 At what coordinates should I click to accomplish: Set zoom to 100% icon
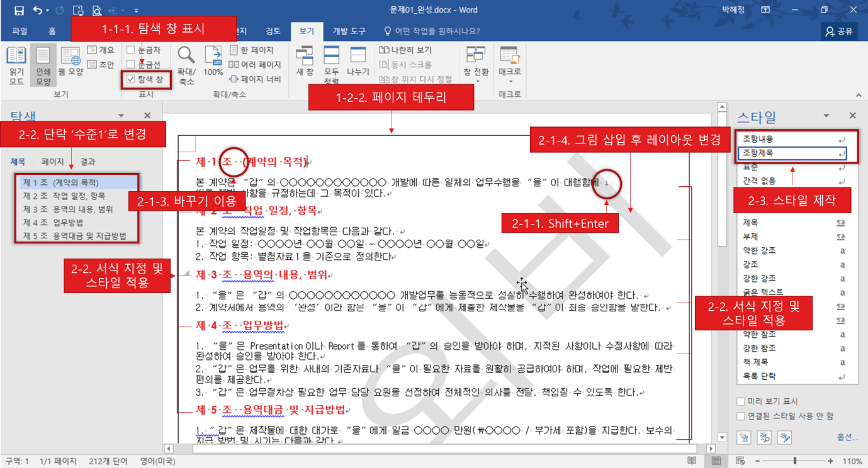(213, 61)
